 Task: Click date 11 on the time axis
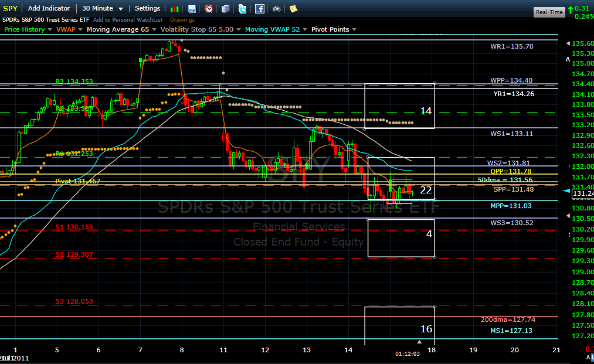pos(223,350)
